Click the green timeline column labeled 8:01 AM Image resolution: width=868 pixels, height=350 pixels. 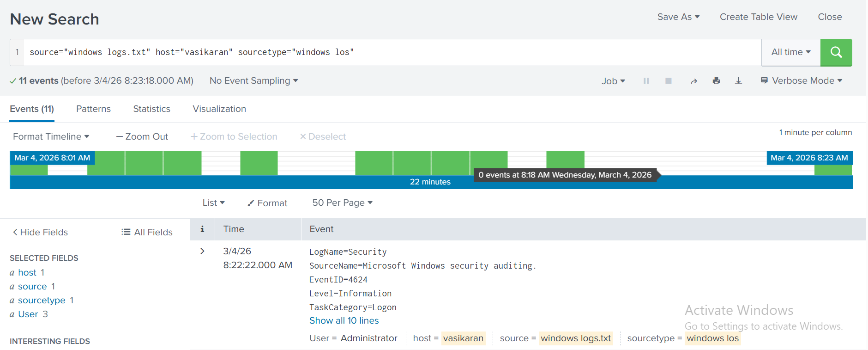[29, 170]
